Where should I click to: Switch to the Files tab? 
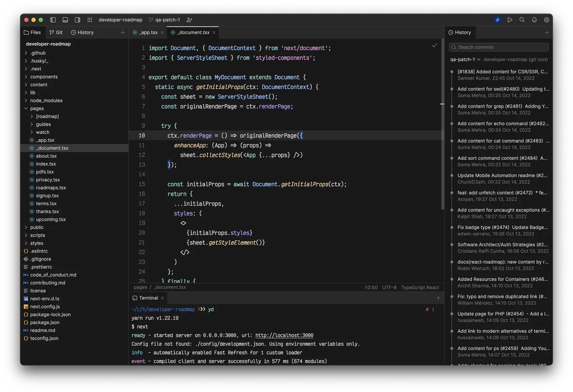click(32, 32)
